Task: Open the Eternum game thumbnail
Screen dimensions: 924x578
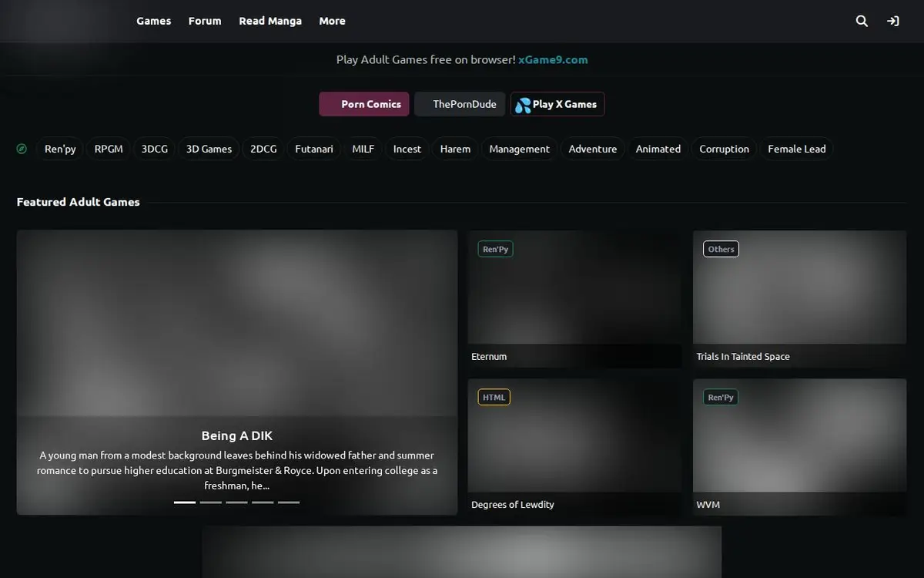Action: (x=574, y=299)
